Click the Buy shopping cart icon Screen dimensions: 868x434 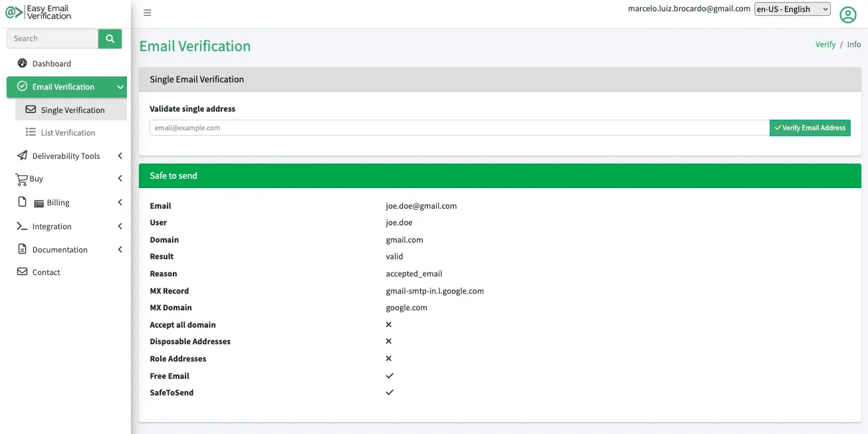pyautogui.click(x=21, y=179)
